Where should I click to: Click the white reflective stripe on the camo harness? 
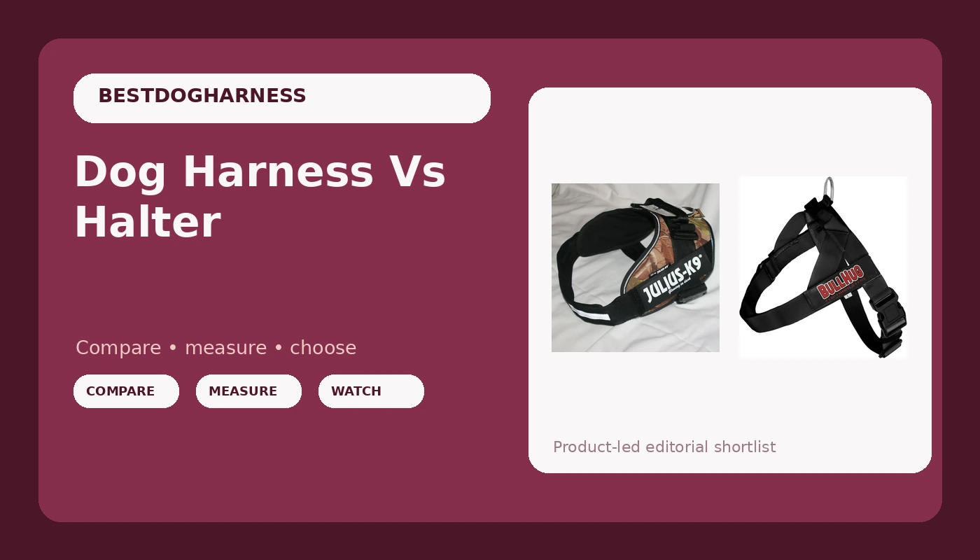pos(593,314)
